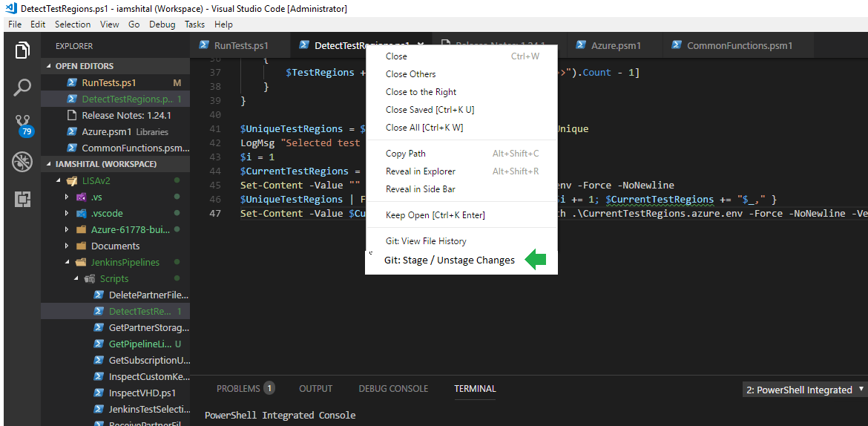Open the Search activity bar icon
Image resolution: width=868 pixels, height=426 pixels.
(22, 87)
